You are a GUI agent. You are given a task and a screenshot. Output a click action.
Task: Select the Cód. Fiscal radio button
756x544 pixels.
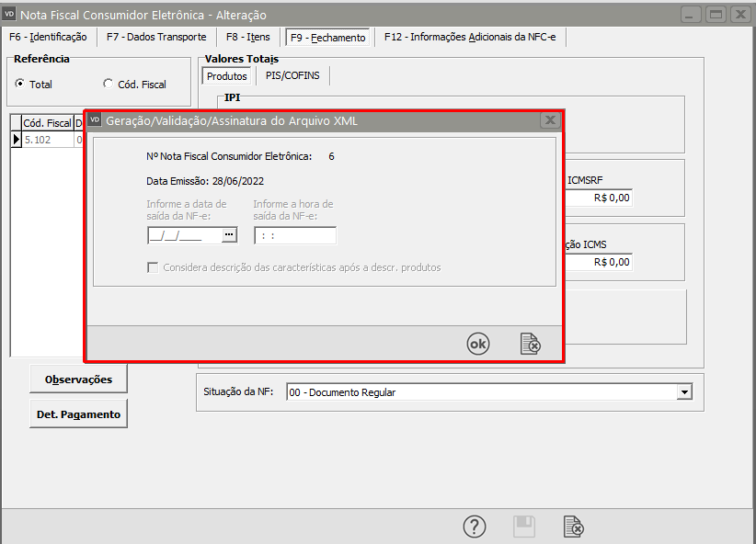click(109, 85)
